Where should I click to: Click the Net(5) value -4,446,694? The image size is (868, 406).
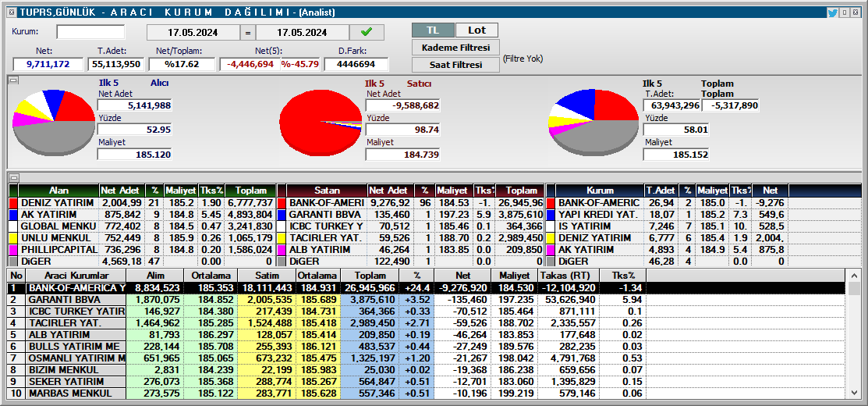point(250,64)
